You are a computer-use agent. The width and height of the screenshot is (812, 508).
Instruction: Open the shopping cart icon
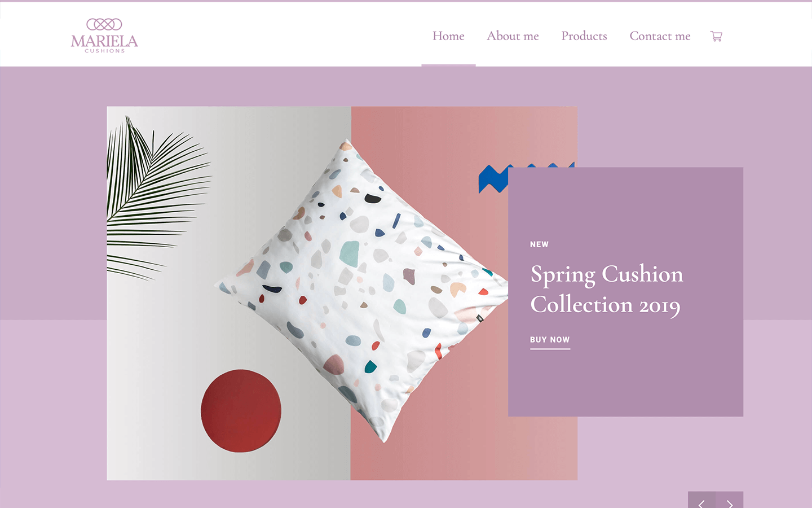[x=716, y=36]
